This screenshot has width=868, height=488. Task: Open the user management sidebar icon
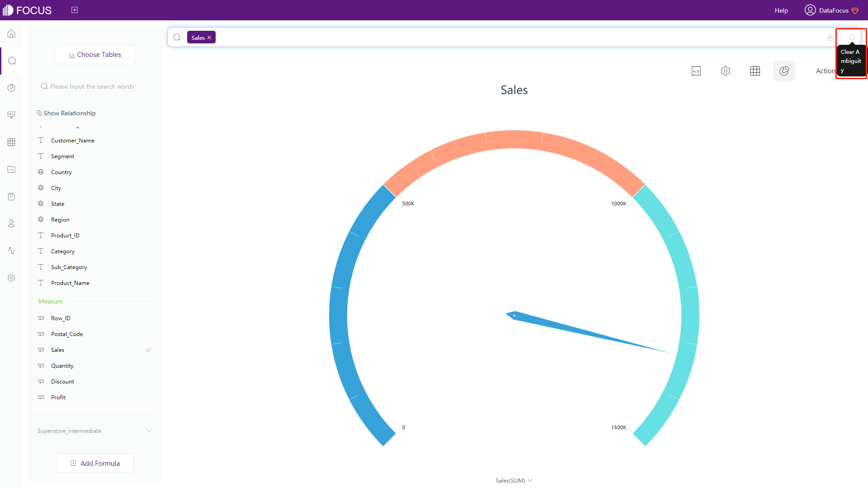[x=11, y=223]
